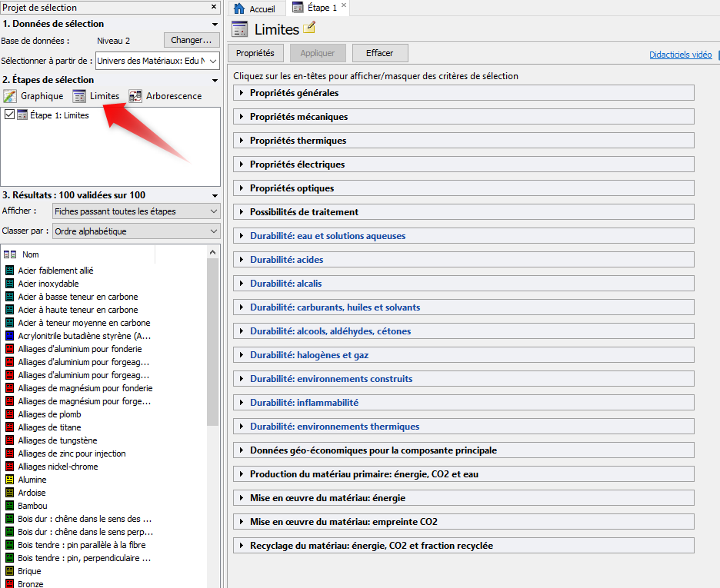Click the yellow note icon beside Limites title
Viewport: 720px width, 588px height.
309,29
